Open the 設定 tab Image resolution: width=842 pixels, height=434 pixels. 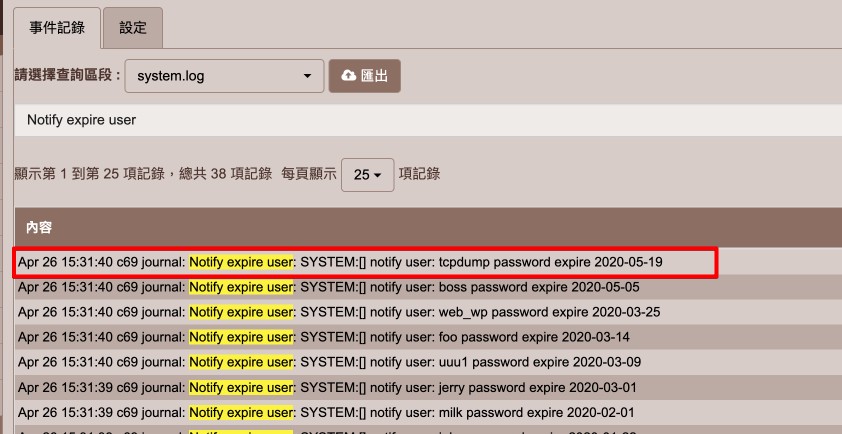click(x=133, y=27)
